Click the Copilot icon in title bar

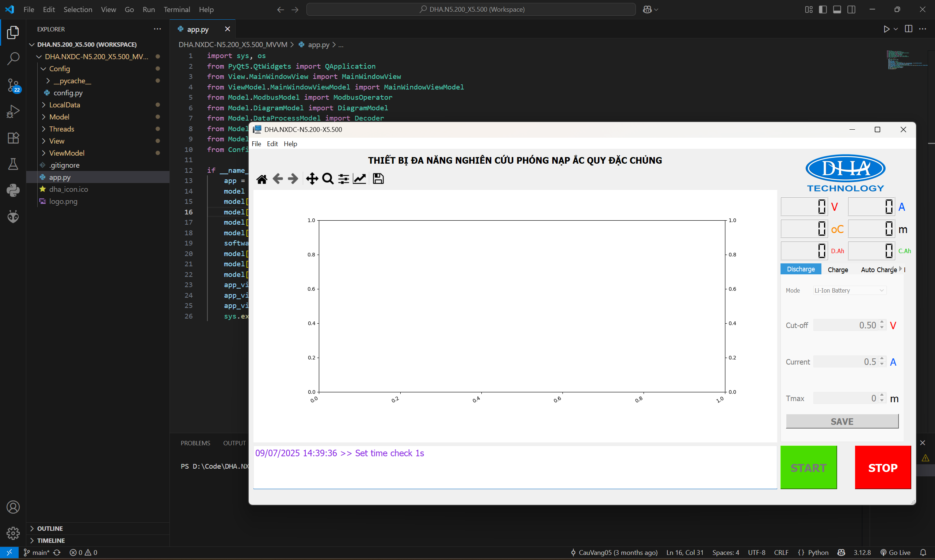pyautogui.click(x=647, y=9)
